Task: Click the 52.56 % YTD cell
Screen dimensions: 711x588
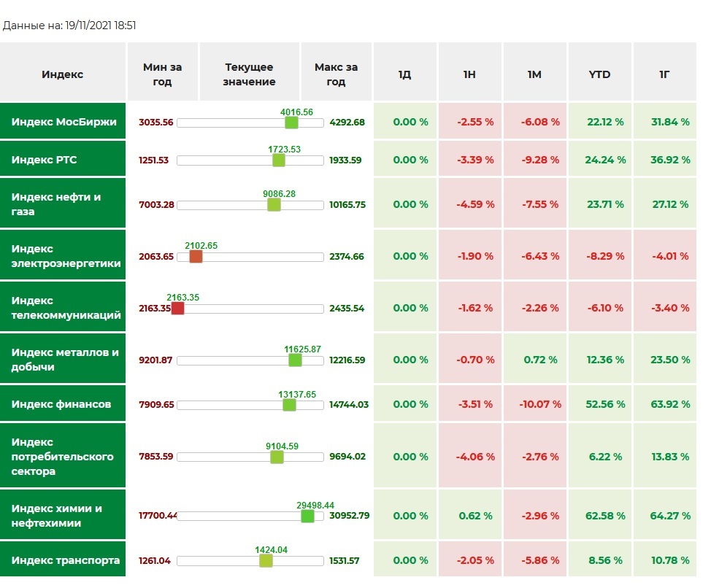Action: 599,404
